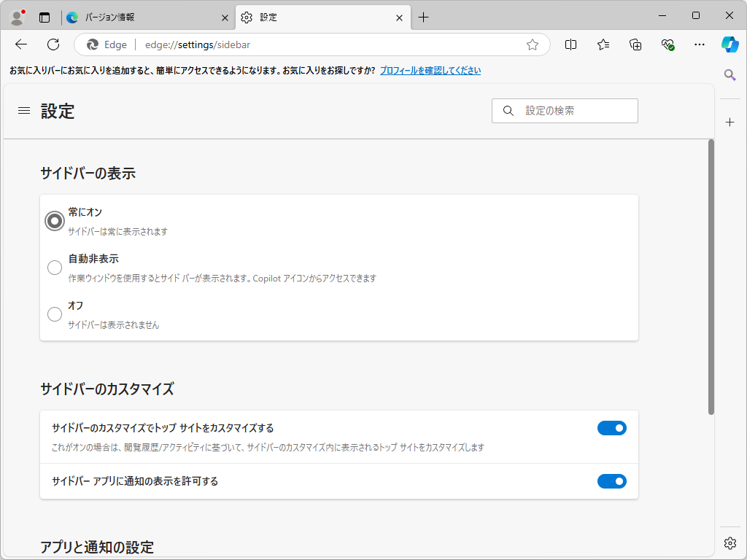Open a new tab with the plus button
This screenshot has width=747, height=560.
[x=424, y=17]
